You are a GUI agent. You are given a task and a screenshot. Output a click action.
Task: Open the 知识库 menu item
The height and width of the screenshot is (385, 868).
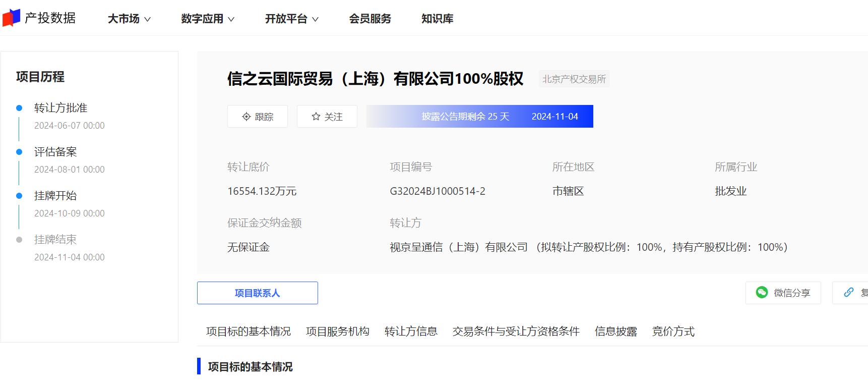[x=438, y=19]
